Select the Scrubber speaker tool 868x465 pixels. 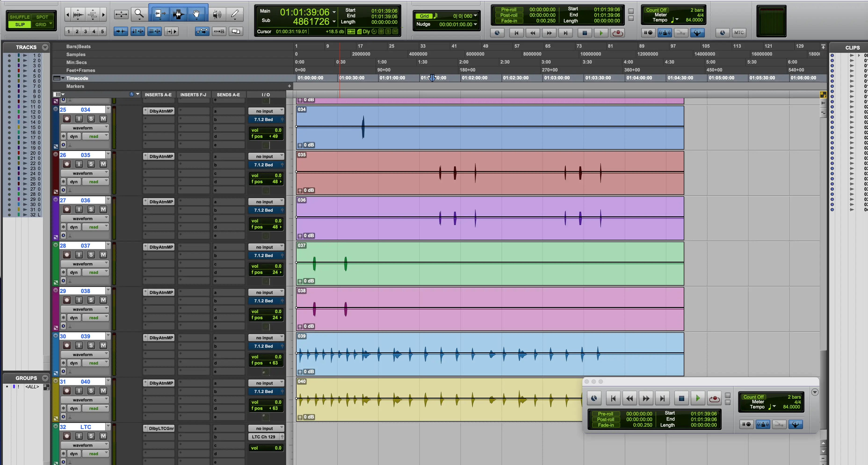coord(217,14)
